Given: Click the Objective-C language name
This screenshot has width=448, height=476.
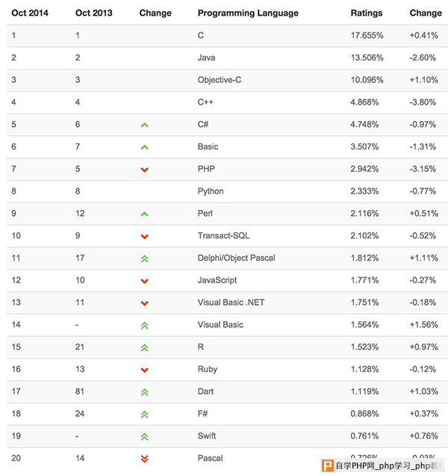Looking at the screenshot, I should [x=220, y=80].
